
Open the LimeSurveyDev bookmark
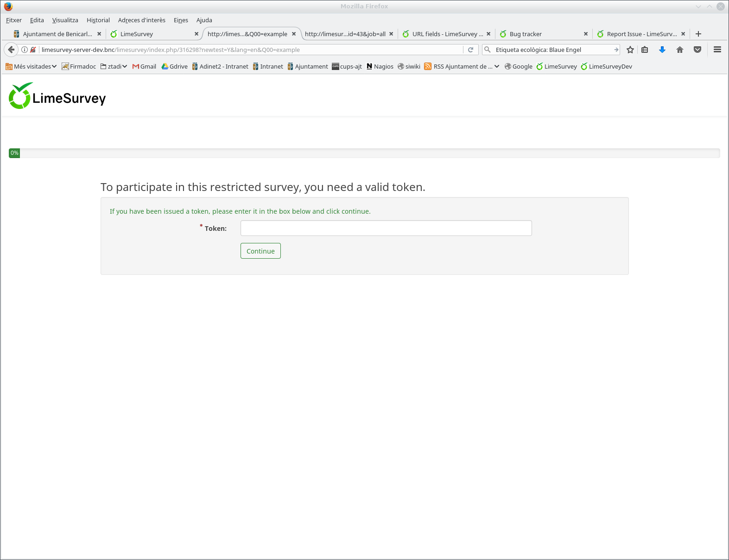[606, 66]
